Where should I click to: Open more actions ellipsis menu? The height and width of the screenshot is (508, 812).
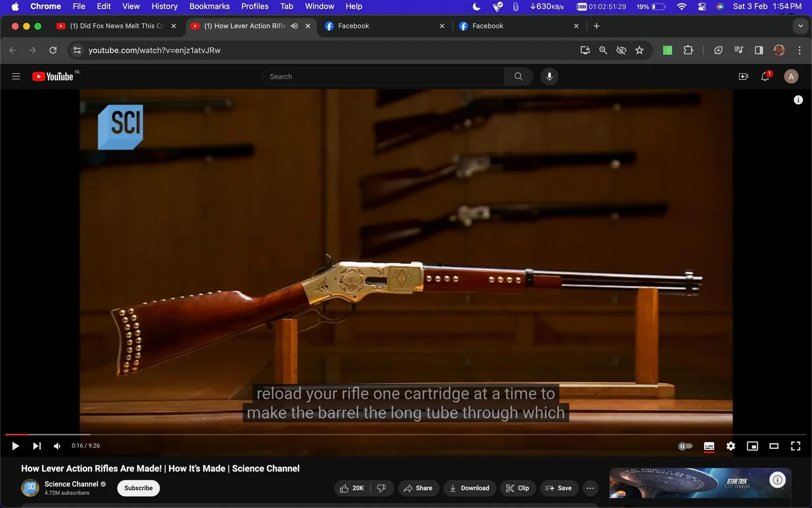click(x=590, y=488)
